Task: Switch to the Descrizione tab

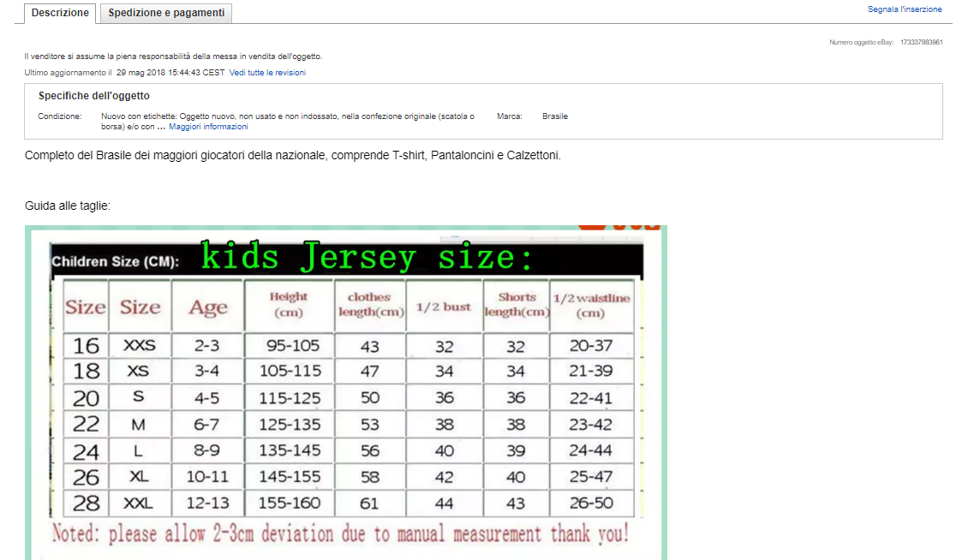Action: point(60,13)
